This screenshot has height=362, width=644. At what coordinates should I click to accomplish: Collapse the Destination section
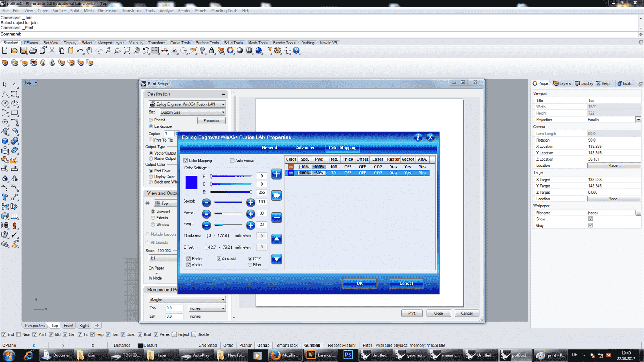point(223,94)
